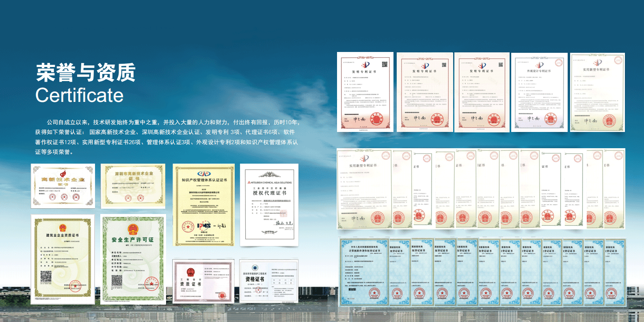Open the 深圳市环境保护工程技术 资格证书

pyautogui.click(x=269, y=281)
